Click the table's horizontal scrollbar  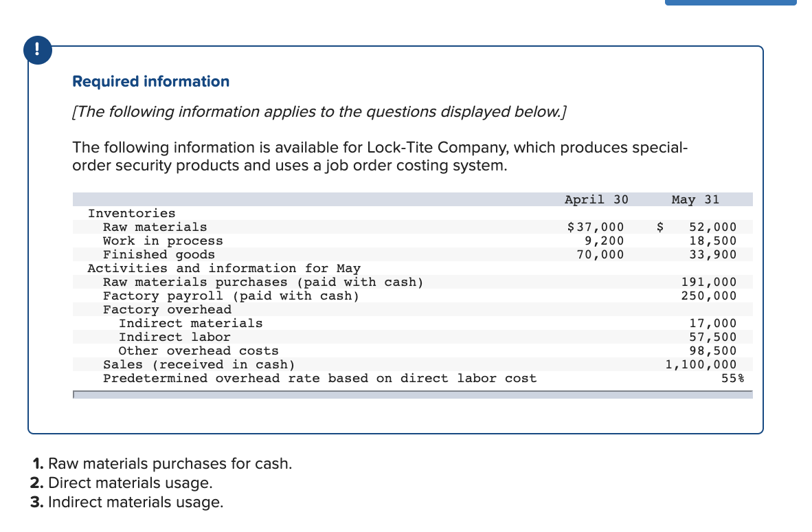pyautogui.click(x=413, y=395)
